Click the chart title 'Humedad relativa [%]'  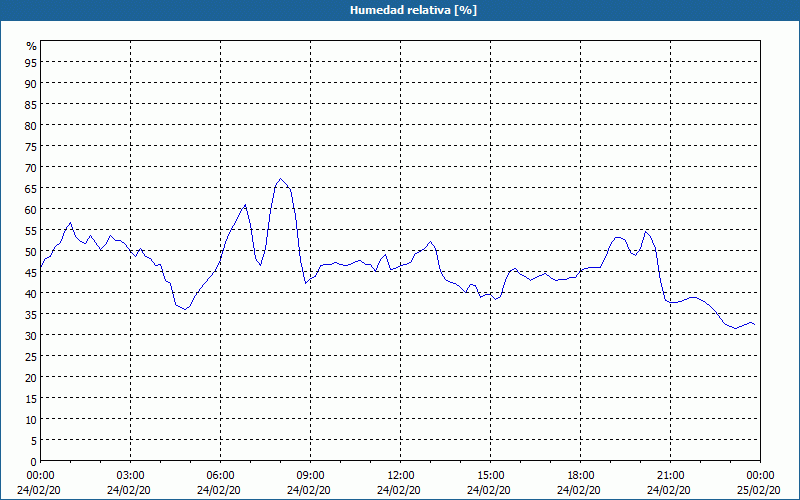coord(413,10)
